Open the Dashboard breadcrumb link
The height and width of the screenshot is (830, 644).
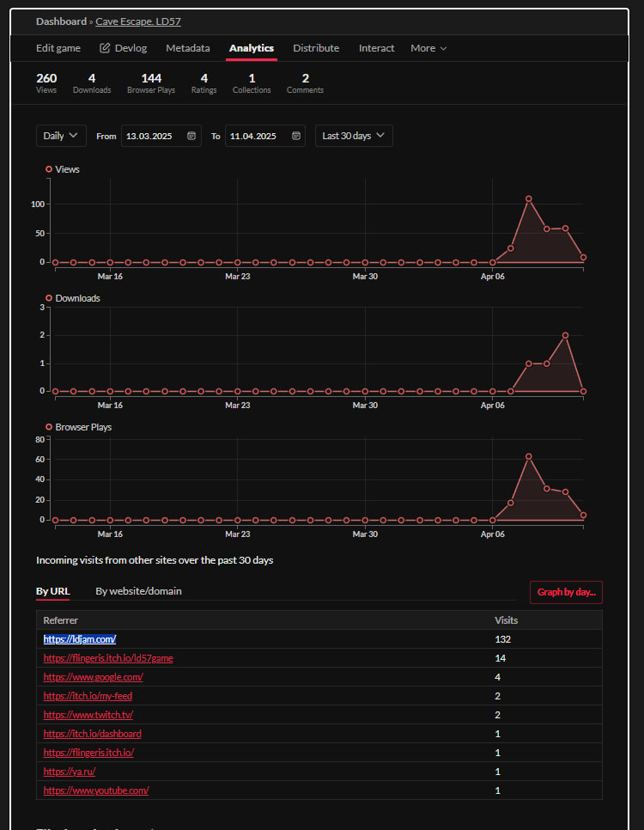[x=61, y=21]
